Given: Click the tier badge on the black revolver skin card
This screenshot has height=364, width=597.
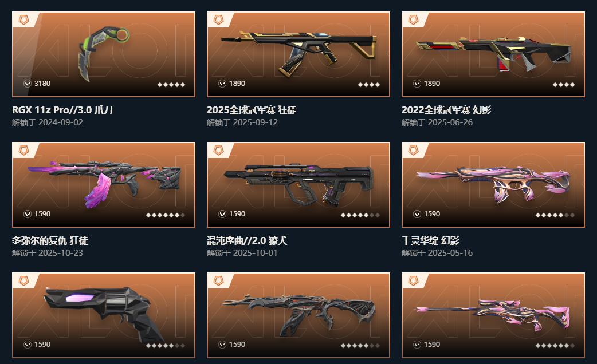Looking at the screenshot, I should [x=23, y=280].
